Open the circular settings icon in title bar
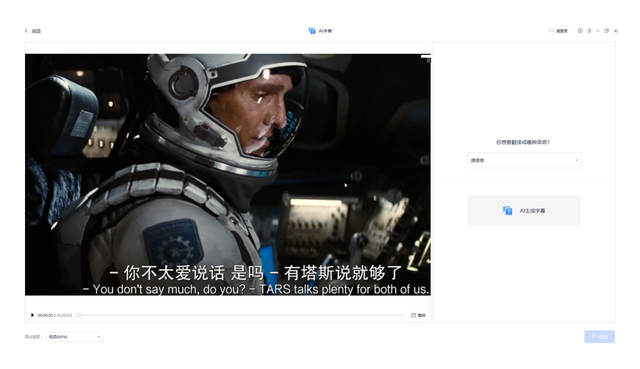Viewport: 640px width, 369px height. pyautogui.click(x=580, y=31)
